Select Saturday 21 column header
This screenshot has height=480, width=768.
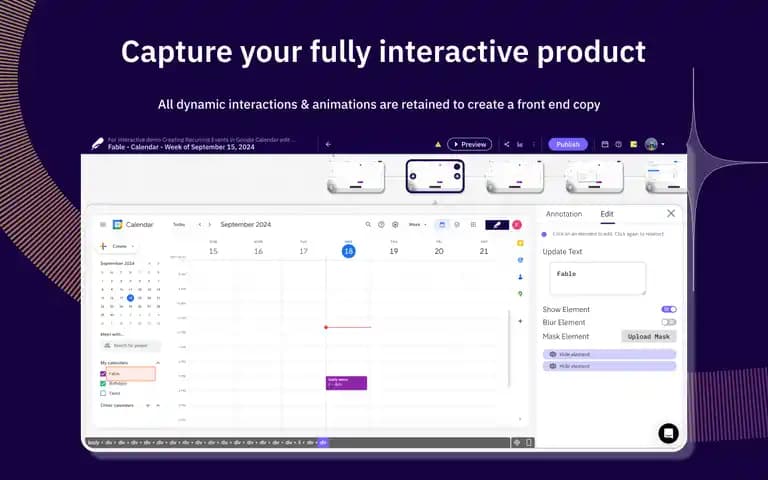coord(484,248)
